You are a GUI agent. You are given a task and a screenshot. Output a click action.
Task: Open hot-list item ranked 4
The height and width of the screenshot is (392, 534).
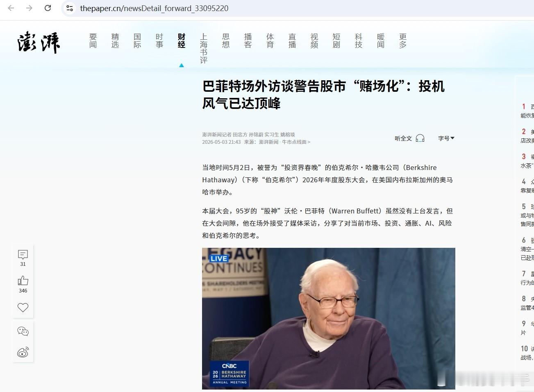click(x=527, y=186)
